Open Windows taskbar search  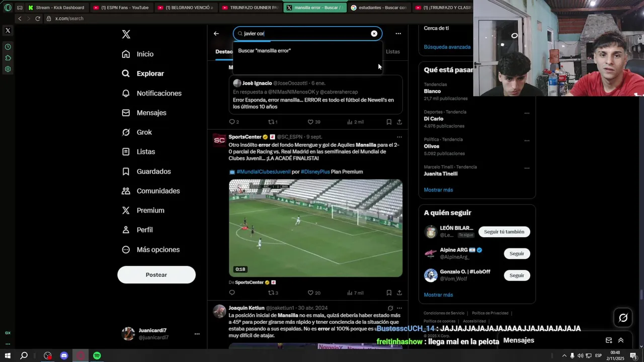(24, 355)
